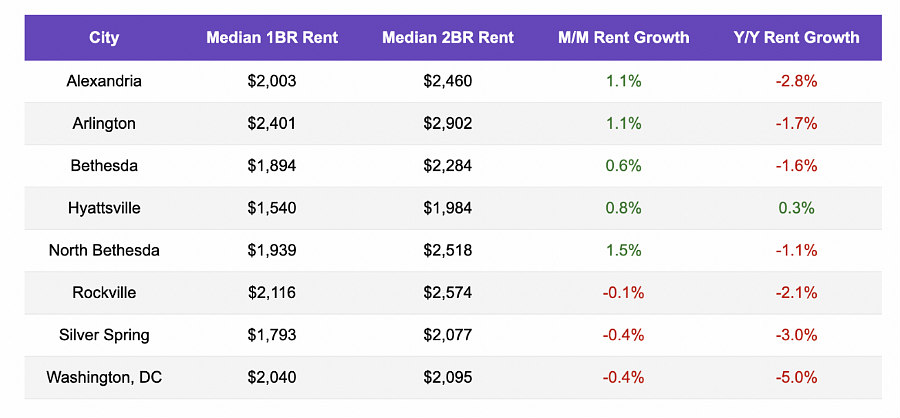The image size is (900, 418).
Task: Select the Silver Spring city name
Action: 104,335
